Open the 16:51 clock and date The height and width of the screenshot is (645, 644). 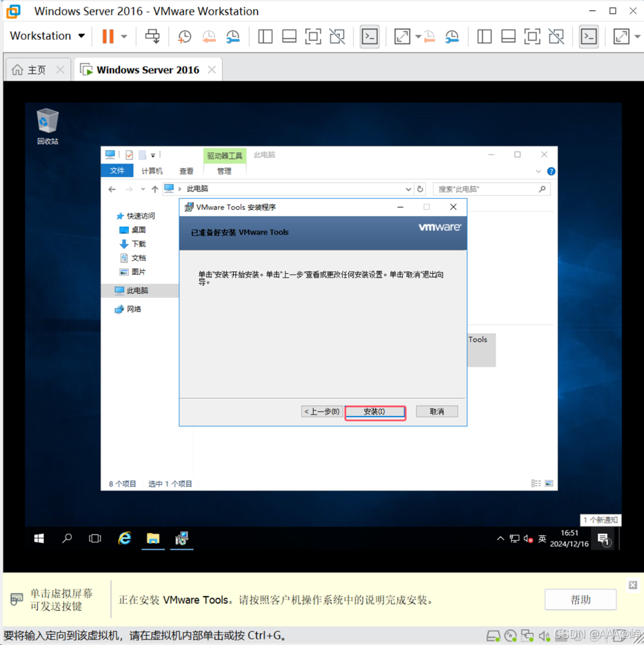point(569,539)
